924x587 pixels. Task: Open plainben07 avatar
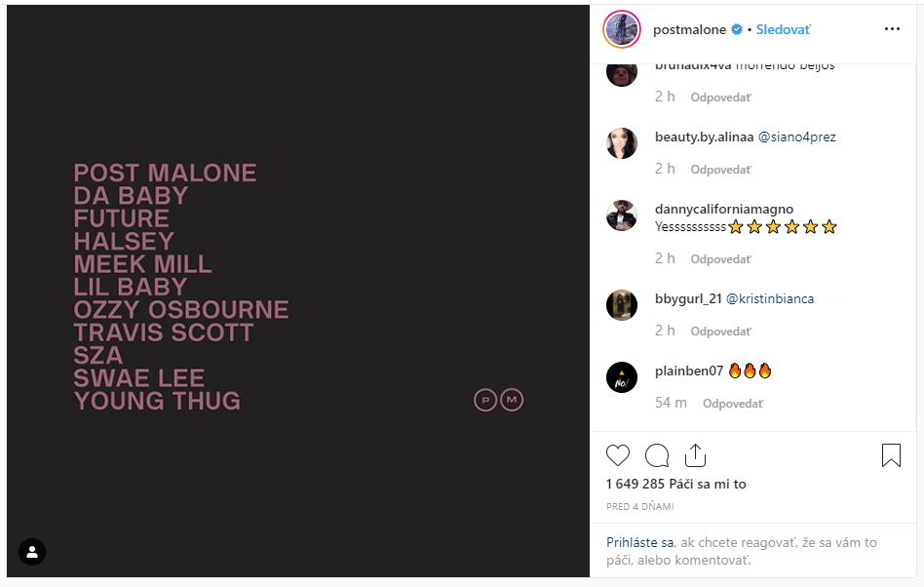pos(622,377)
